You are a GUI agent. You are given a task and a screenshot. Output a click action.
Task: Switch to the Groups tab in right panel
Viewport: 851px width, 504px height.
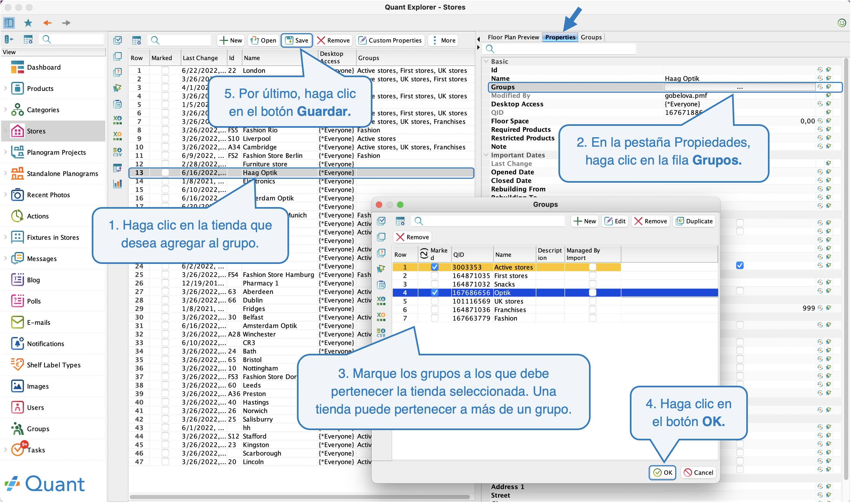point(591,37)
